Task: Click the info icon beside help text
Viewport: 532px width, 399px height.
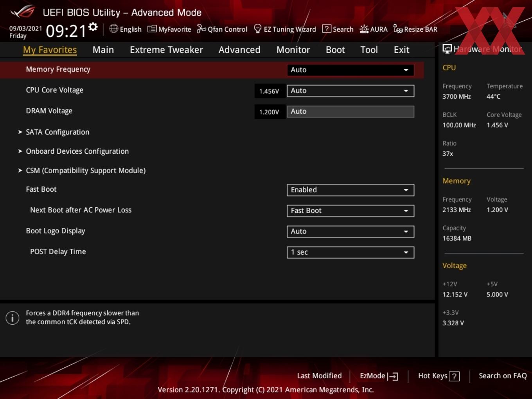Action: tap(13, 318)
